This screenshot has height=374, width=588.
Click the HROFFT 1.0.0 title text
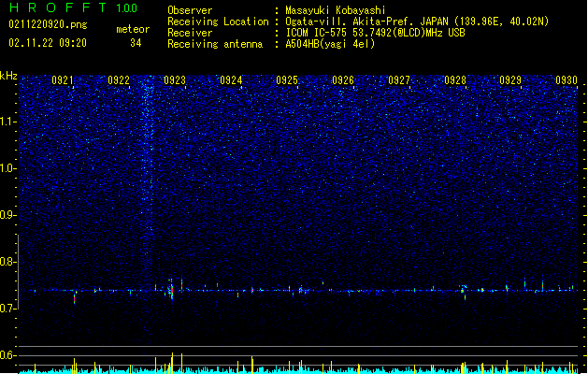(74, 7)
